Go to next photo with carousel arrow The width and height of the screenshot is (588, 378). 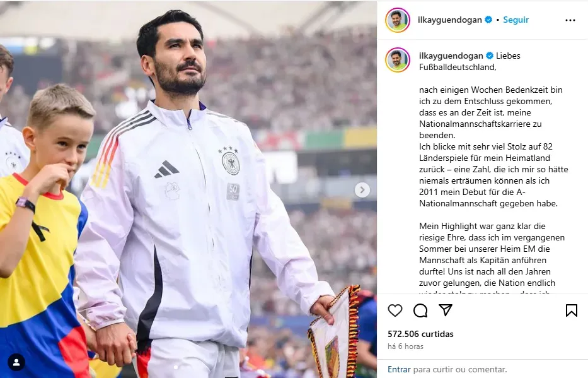coord(362,190)
